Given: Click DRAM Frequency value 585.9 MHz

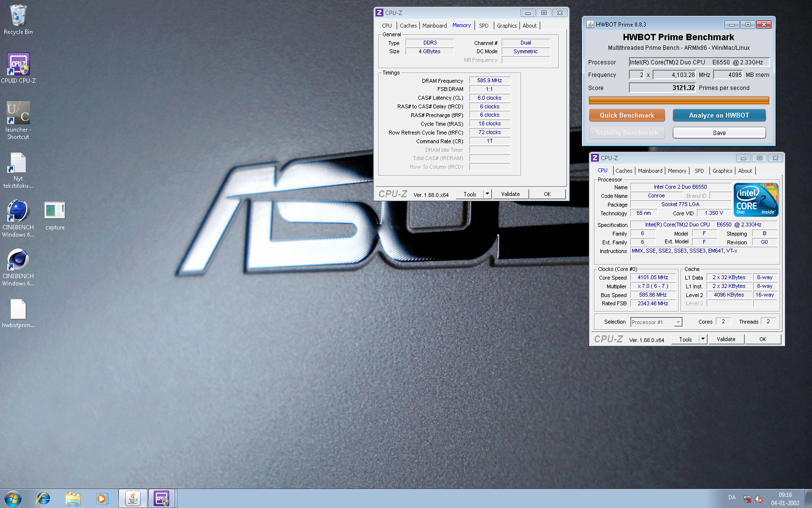Looking at the screenshot, I should point(490,80).
